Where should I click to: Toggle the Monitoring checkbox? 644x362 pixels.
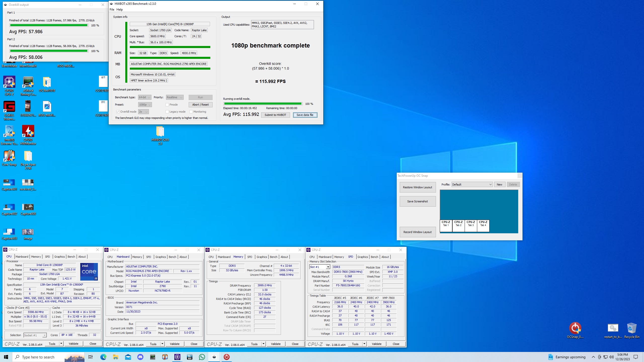[191, 112]
